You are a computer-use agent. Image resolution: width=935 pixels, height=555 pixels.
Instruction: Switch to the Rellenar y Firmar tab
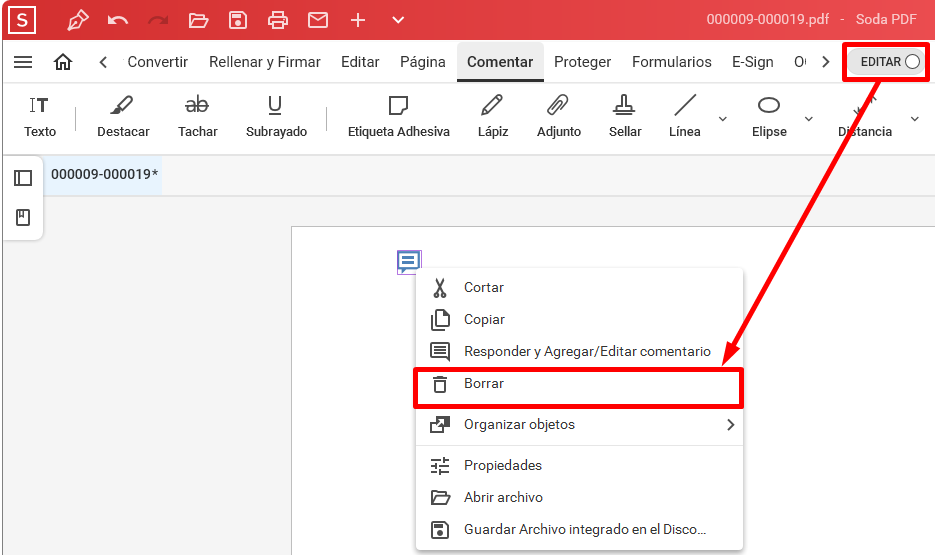click(x=265, y=62)
